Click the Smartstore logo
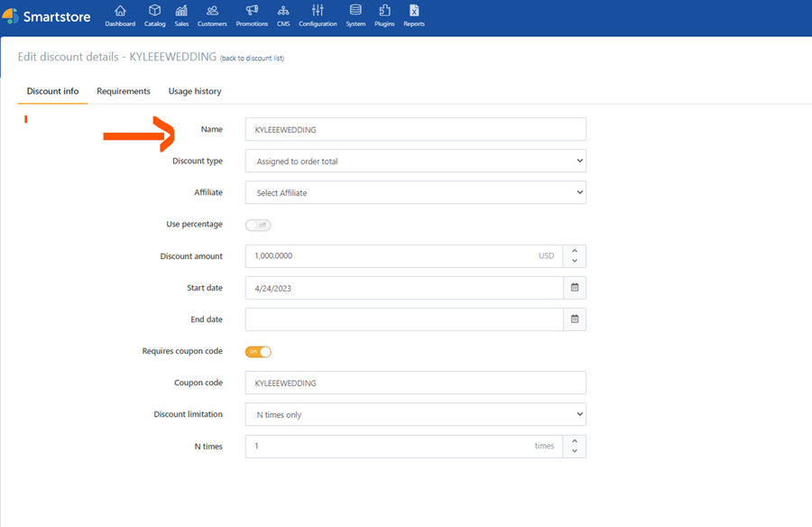 [47, 16]
